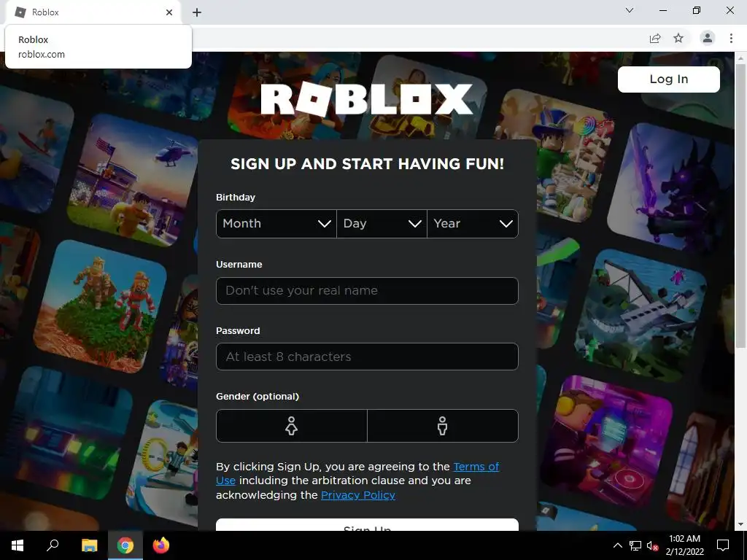
Task: Show hidden system tray icons
Action: (x=617, y=545)
